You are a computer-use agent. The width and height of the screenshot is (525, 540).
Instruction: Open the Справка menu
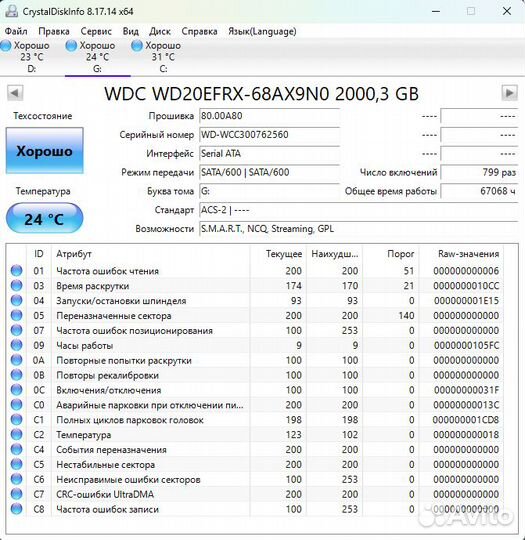[199, 31]
